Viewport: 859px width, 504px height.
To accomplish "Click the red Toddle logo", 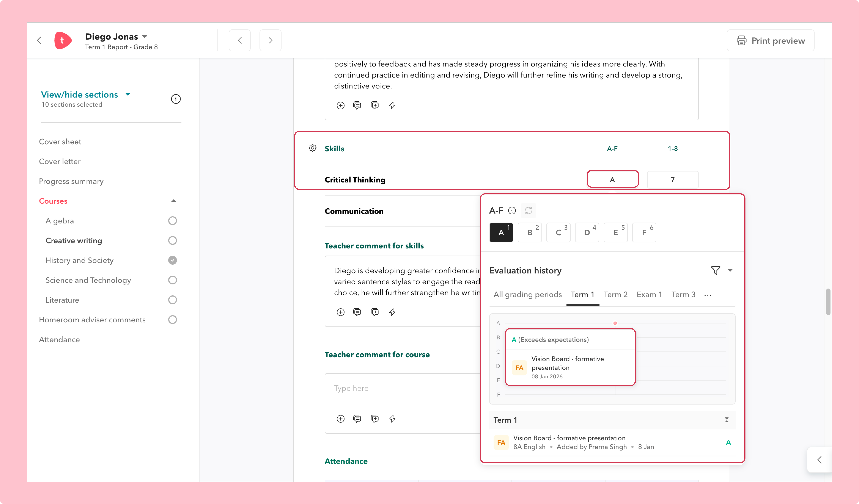I will pos(63,41).
